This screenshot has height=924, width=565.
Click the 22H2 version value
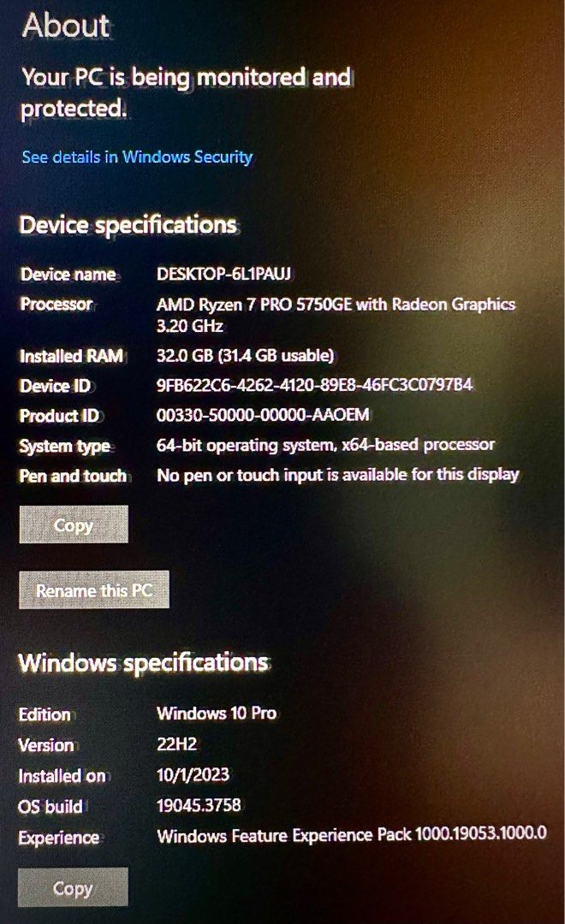[x=177, y=743]
